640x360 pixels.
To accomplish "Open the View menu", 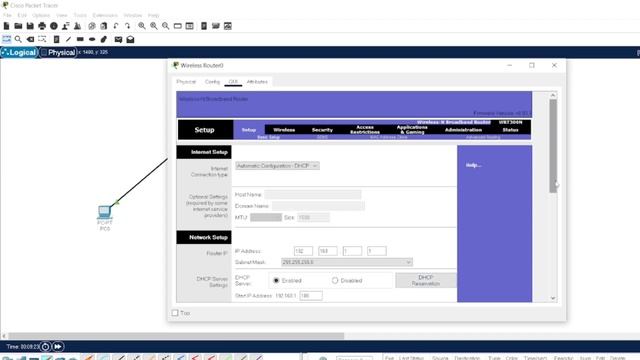I will 62,15.
